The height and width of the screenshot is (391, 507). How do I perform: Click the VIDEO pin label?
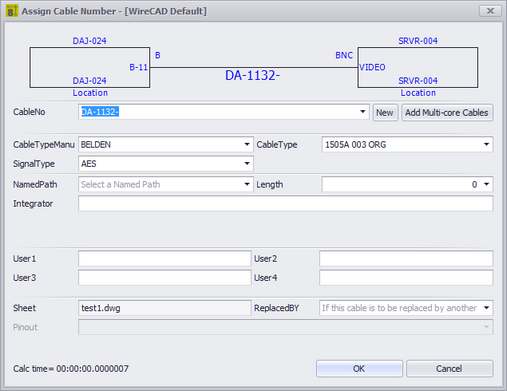(x=372, y=67)
